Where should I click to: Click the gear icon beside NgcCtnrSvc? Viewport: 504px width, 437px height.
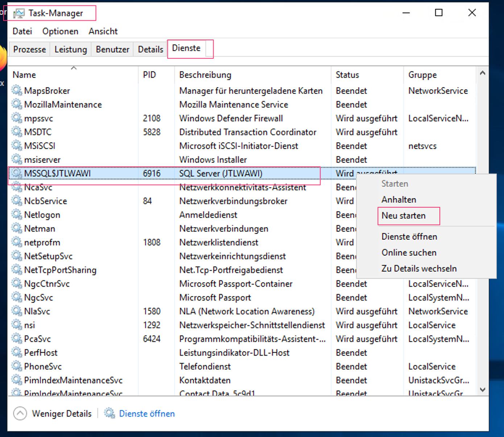(x=17, y=283)
